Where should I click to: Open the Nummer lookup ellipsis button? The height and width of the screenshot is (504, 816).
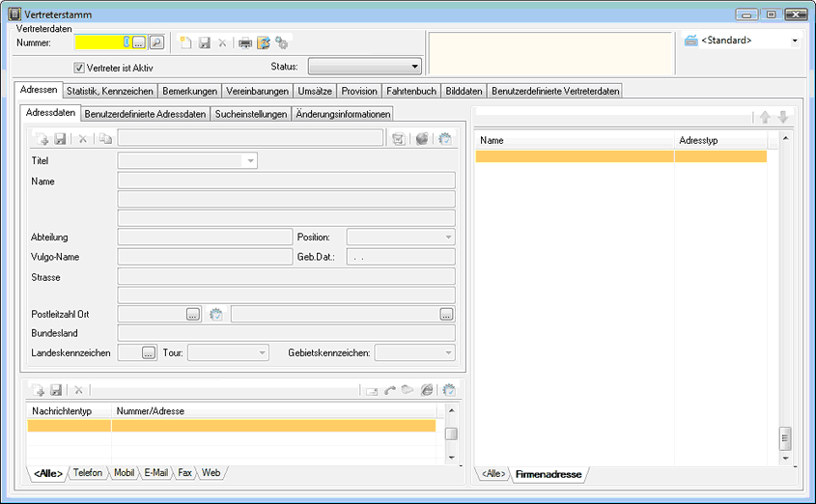(x=139, y=42)
